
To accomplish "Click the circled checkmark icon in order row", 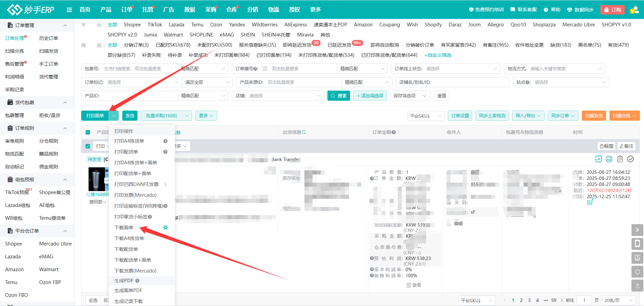I will (x=630, y=159).
